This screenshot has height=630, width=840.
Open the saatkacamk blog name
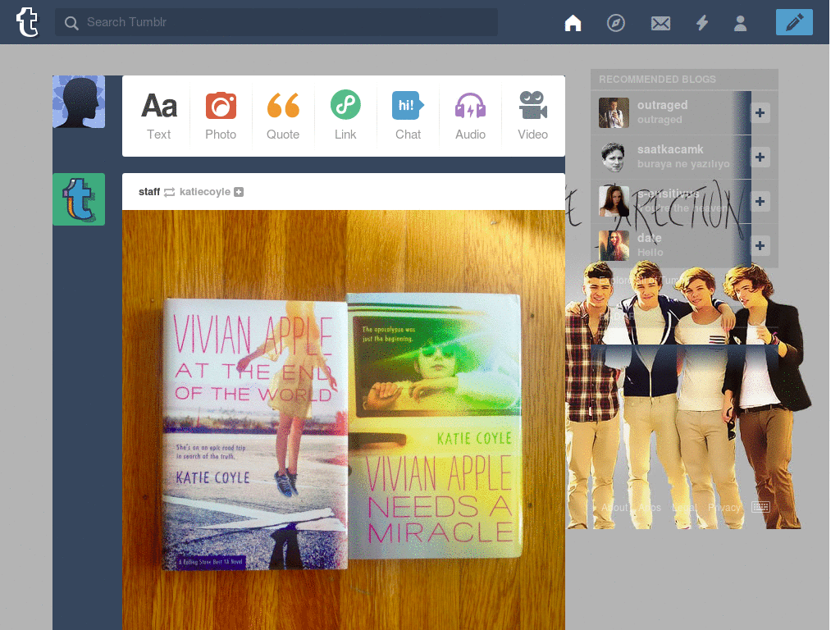tap(670, 149)
